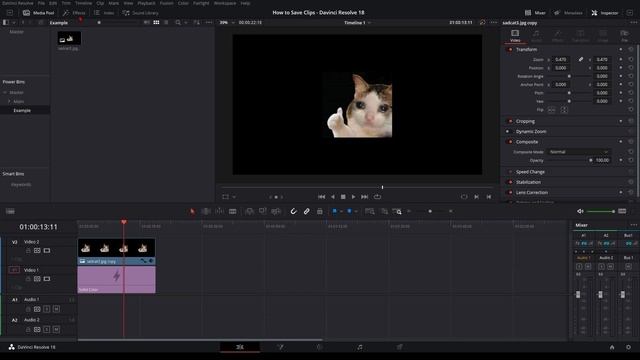
Task: Open the Media Pool panel
Action: (39, 13)
